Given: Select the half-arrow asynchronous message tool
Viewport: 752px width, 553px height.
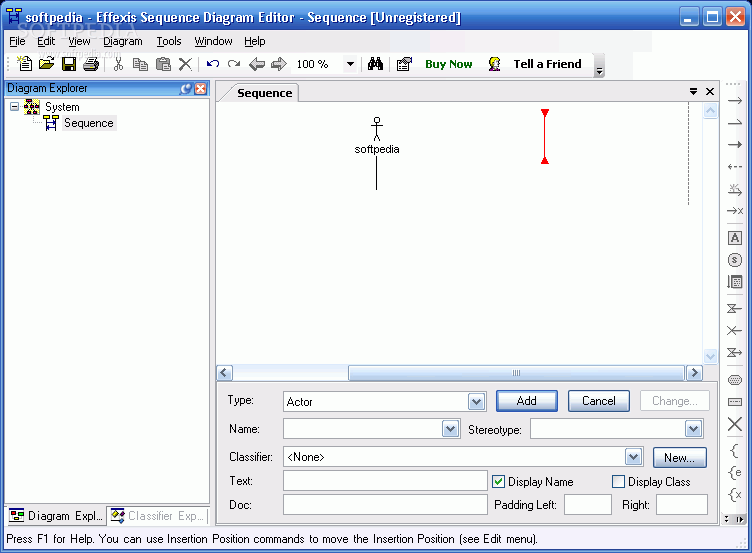Looking at the screenshot, I should (x=735, y=123).
